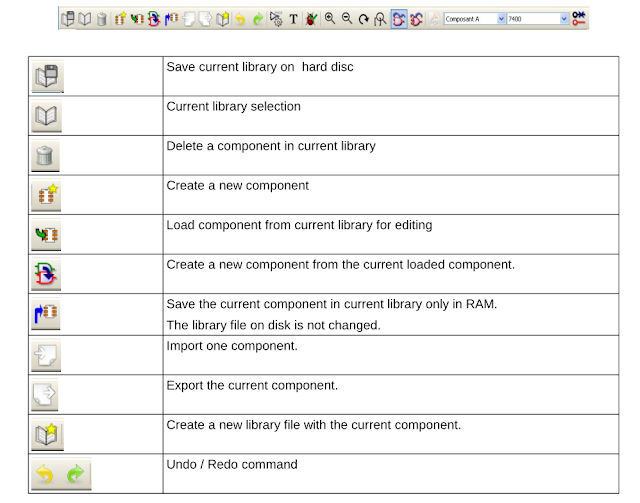Viewport: 640px width, 503px height.
Task: Click the red pin edit icon at toolbar end
Action: (580, 19)
